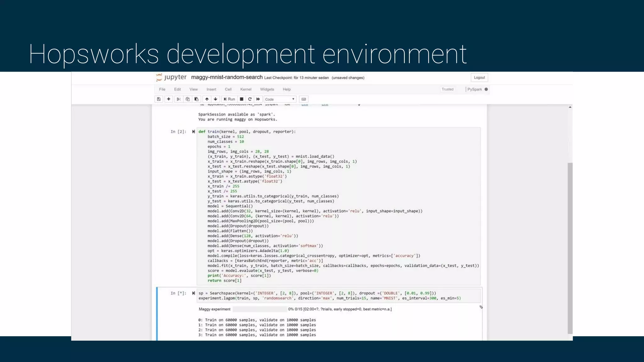This screenshot has height=362, width=644.
Task: Click the 'model = Sequential()' code line
Action: 230,206
